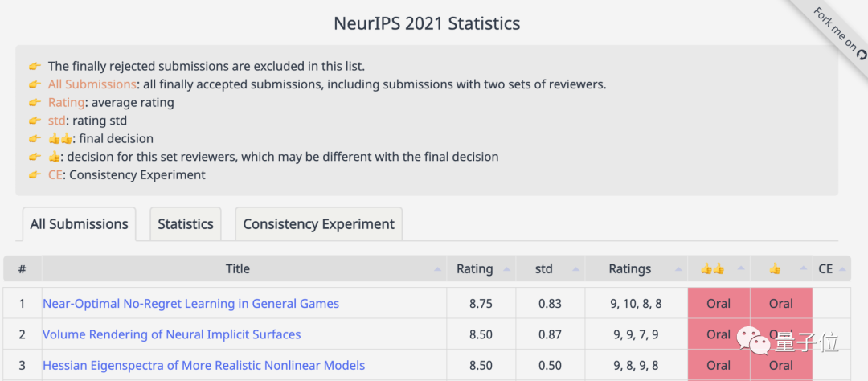868x381 pixels.
Task: Click the orange All Submissions legend text
Action: 92,84
